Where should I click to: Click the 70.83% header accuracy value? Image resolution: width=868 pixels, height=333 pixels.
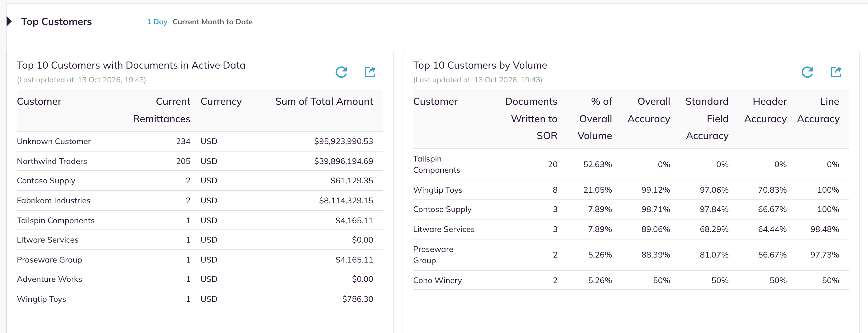click(772, 190)
